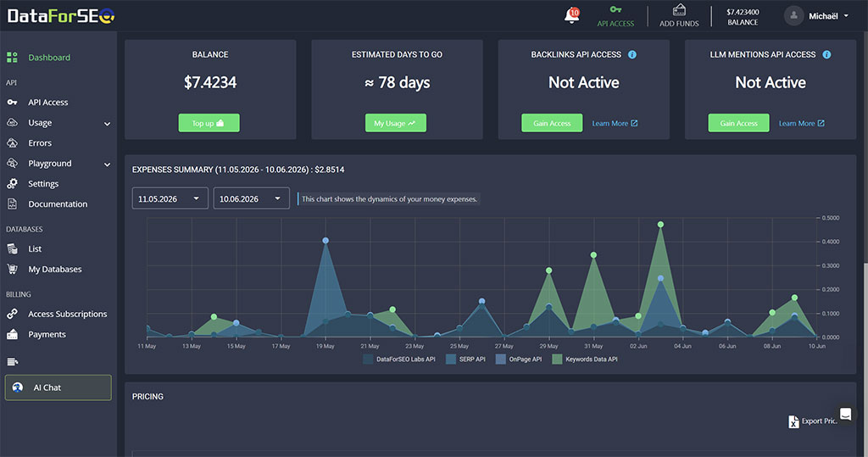This screenshot has width=868, height=457.
Task: Click the AI Chat robot icon
Action: pos(18,387)
